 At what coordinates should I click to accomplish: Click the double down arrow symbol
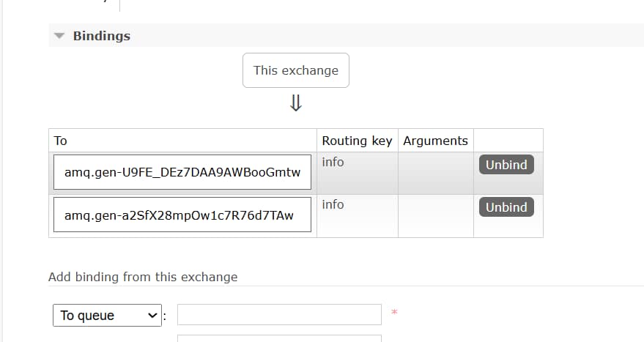296,104
